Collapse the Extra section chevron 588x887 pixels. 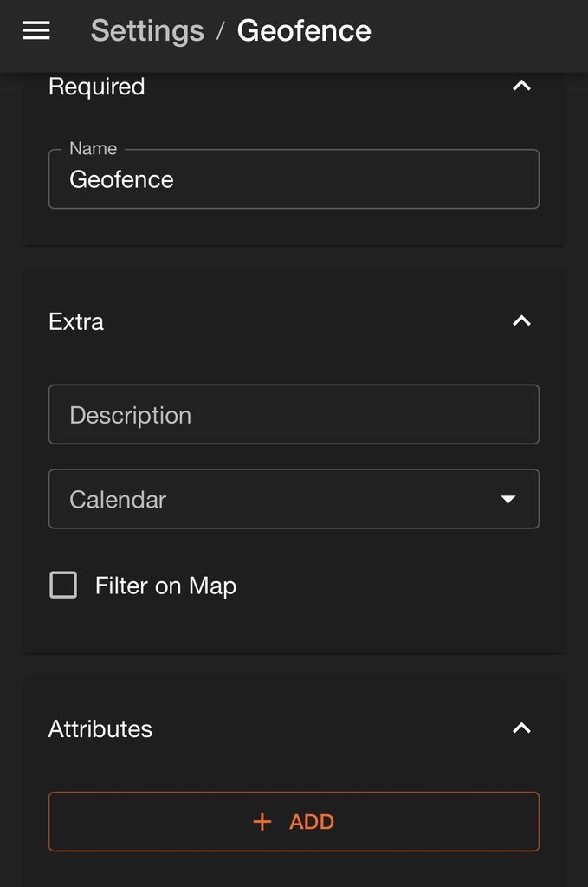521,321
